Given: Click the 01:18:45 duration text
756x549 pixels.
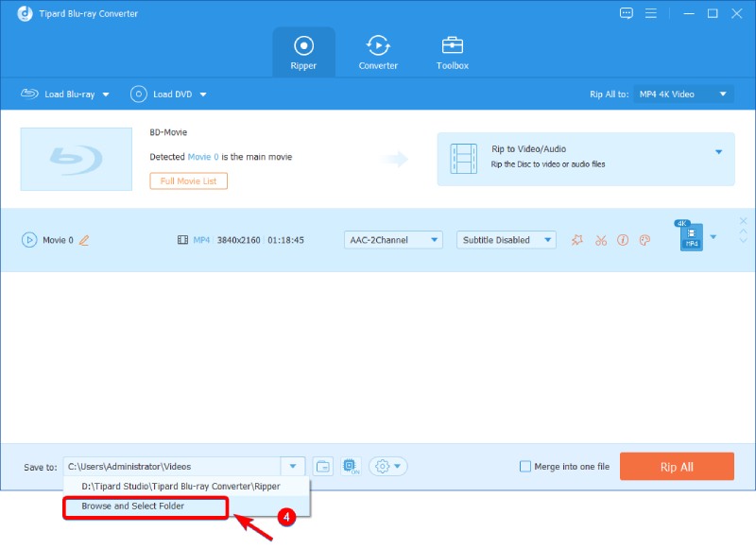Looking at the screenshot, I should [286, 240].
